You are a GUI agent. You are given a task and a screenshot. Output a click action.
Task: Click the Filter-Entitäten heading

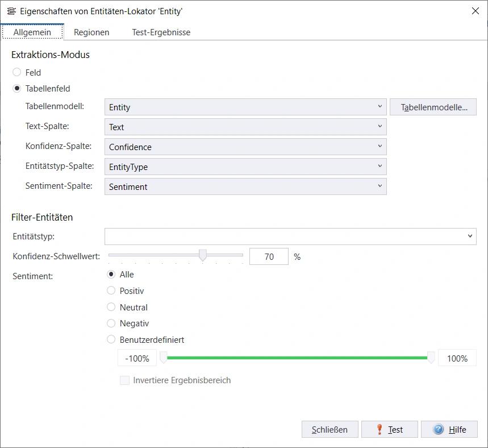coord(42,217)
